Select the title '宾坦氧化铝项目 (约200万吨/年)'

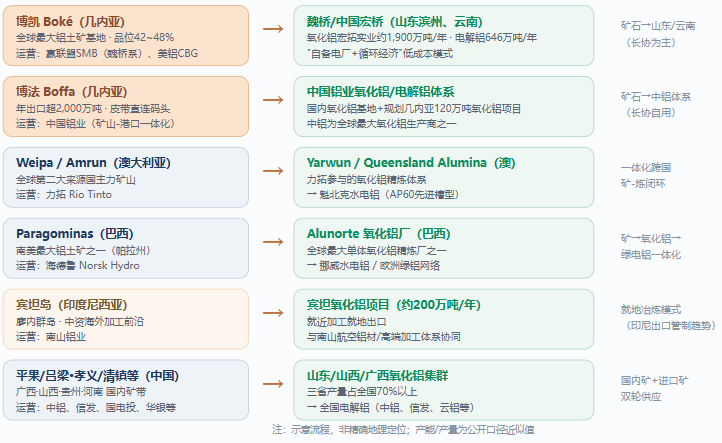click(x=394, y=304)
